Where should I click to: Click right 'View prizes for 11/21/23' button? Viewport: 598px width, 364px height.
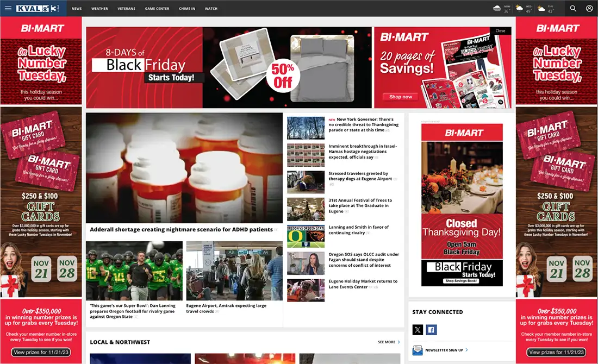557,352
